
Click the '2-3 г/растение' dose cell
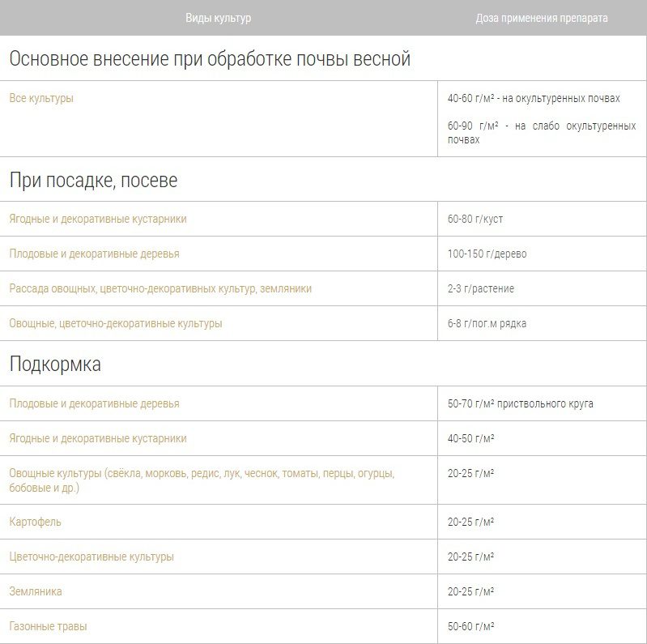coord(480,289)
